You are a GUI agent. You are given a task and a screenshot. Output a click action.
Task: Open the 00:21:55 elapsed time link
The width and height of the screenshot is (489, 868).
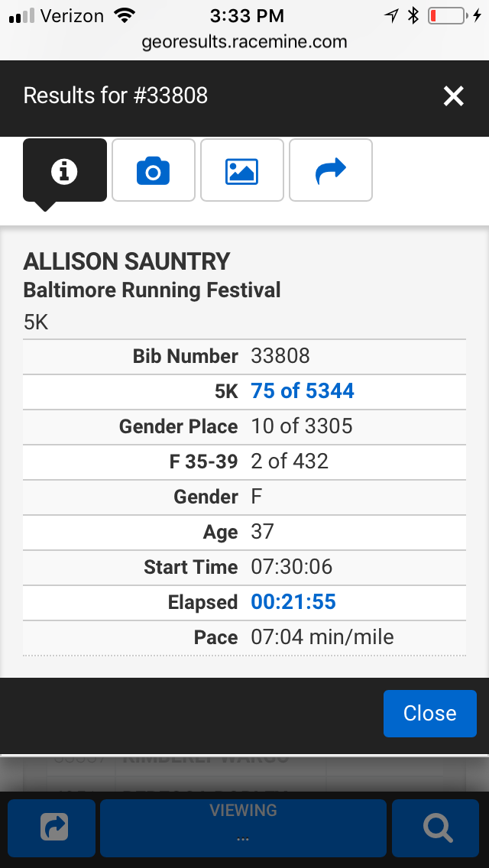(x=293, y=602)
